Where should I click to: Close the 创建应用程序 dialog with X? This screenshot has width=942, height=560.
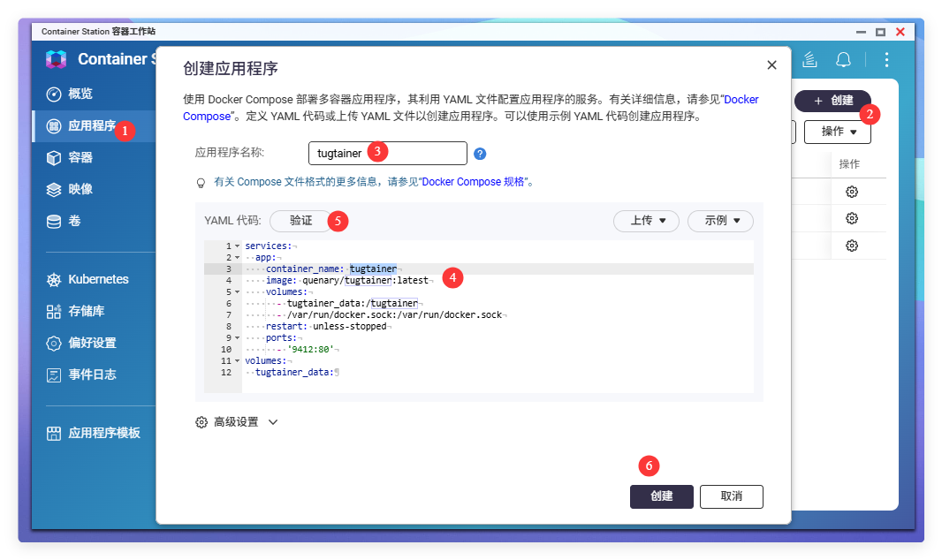[x=771, y=65]
